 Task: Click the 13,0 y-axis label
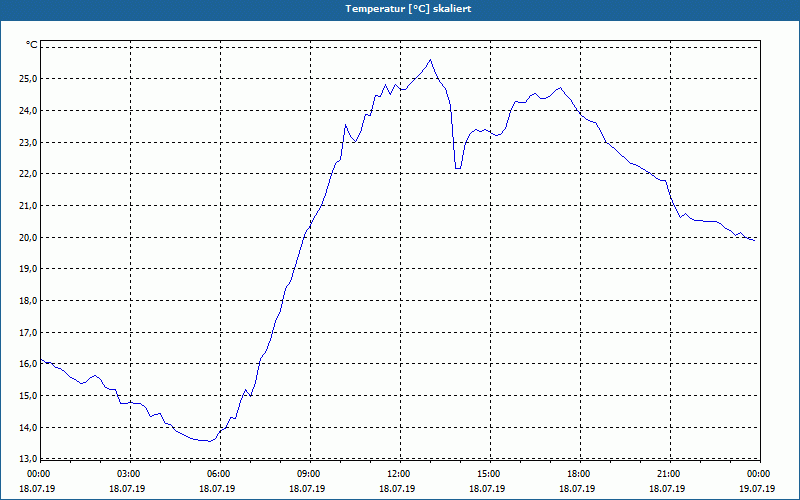(x=29, y=458)
